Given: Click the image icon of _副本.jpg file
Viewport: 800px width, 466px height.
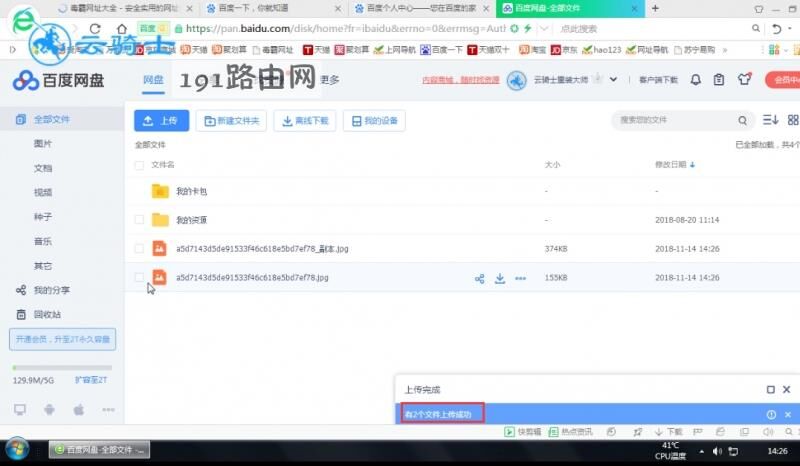Looking at the screenshot, I should click(159, 249).
